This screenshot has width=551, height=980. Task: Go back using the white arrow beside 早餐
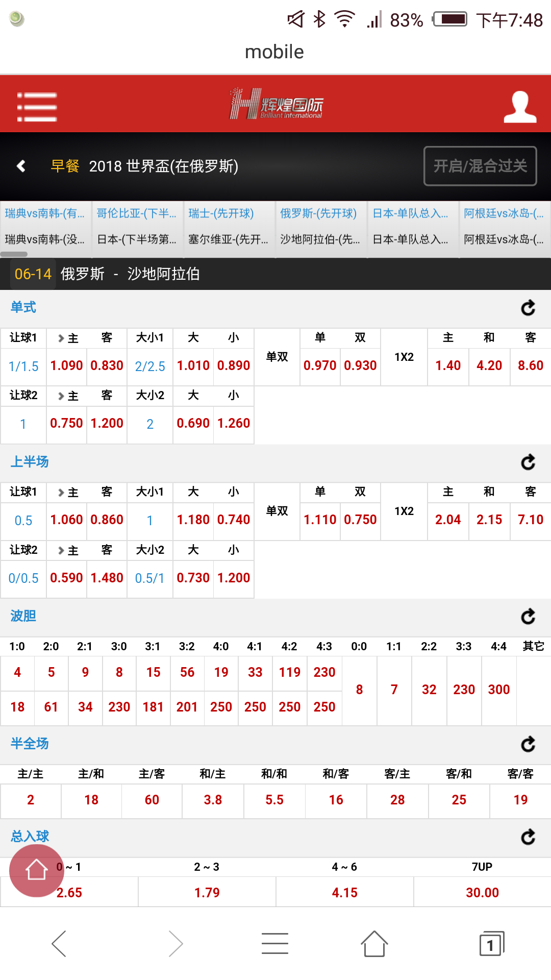pyautogui.click(x=21, y=166)
